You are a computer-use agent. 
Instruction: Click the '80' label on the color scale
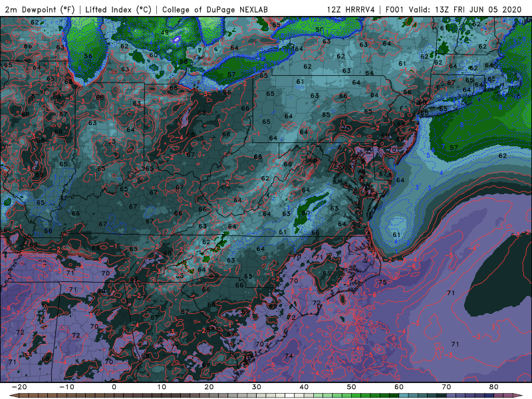pyautogui.click(x=494, y=387)
